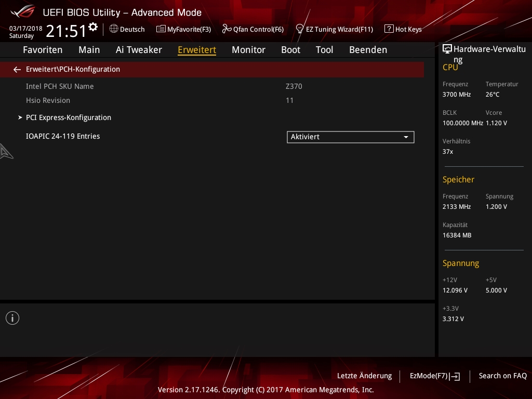Viewport: 532px width, 399px height.
Task: Click the Spannung section heading
Action: [461, 263]
